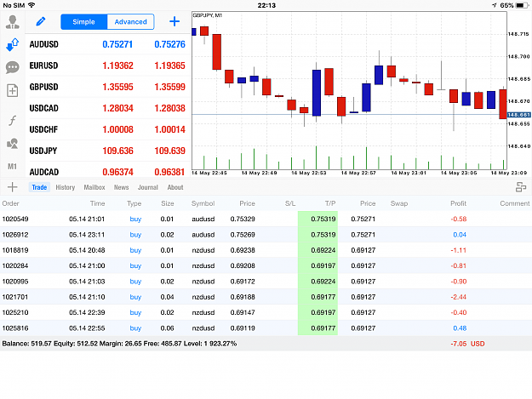Screen dimensions: 532x399
Task: Select order 1021701 row
Action: click(x=266, y=297)
